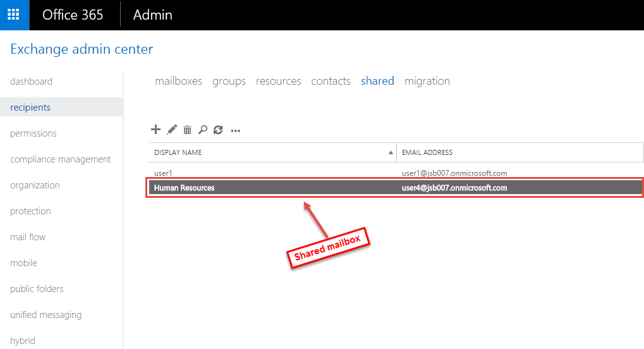The width and height of the screenshot is (644, 349).
Task: Click the add new shared mailbox plus icon
Action: pyautogui.click(x=155, y=130)
